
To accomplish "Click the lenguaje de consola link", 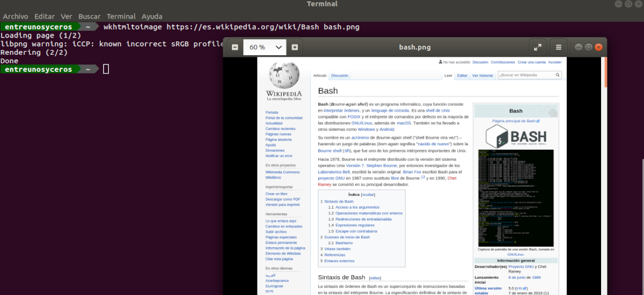I will 390,110.
